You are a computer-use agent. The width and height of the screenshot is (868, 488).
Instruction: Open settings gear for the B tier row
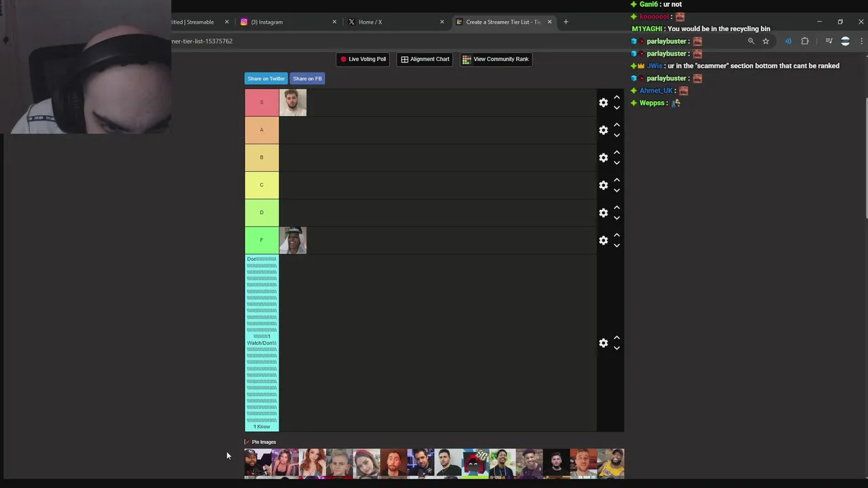click(x=604, y=157)
